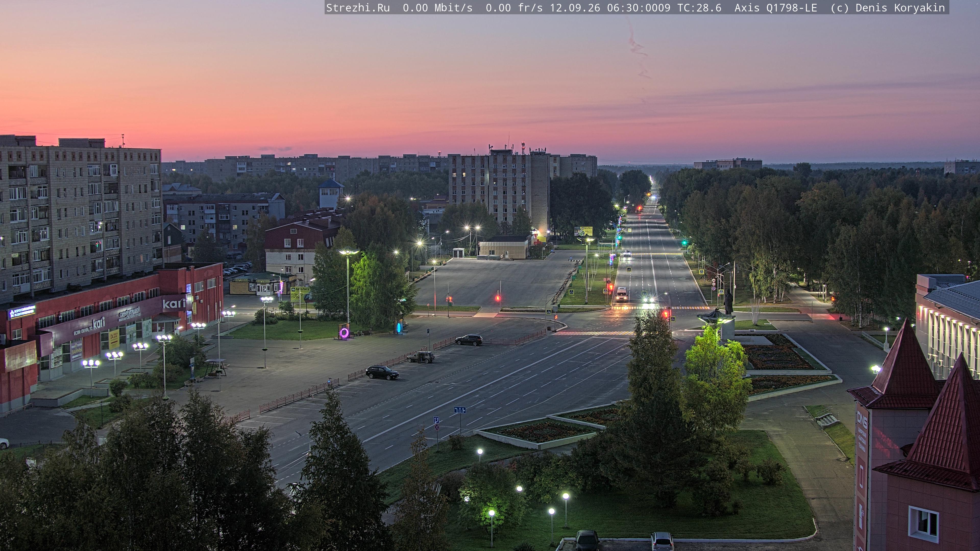Image resolution: width=980 pixels, height=551 pixels.
Task: Click the white van on the road
Action: (x=621, y=294)
